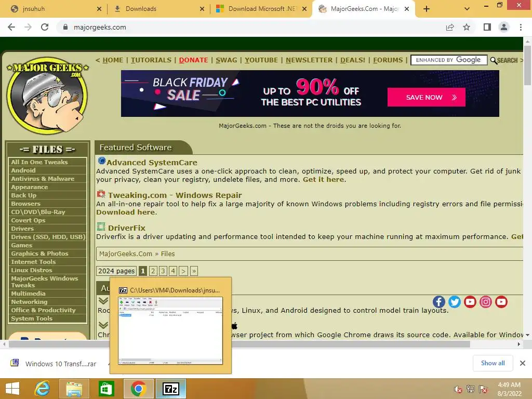The width and height of the screenshot is (532, 399).
Task: Open the YOUTUBE menu link
Action: point(261,60)
